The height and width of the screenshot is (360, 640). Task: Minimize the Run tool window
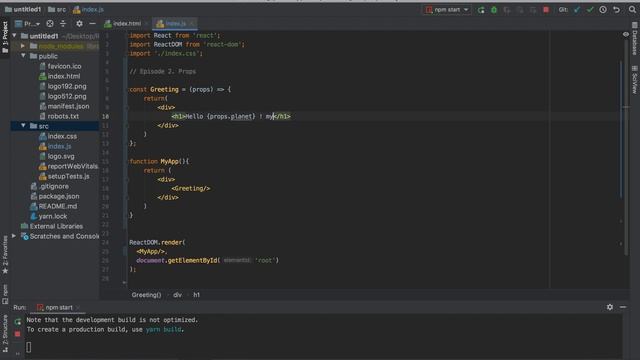point(623,307)
